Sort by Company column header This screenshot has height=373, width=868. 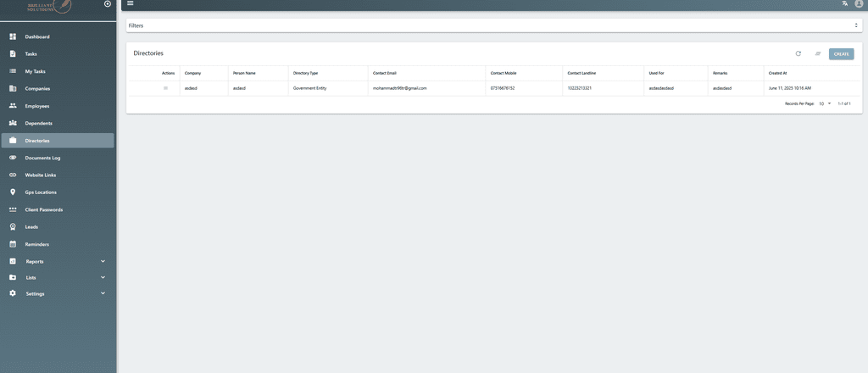coord(192,73)
